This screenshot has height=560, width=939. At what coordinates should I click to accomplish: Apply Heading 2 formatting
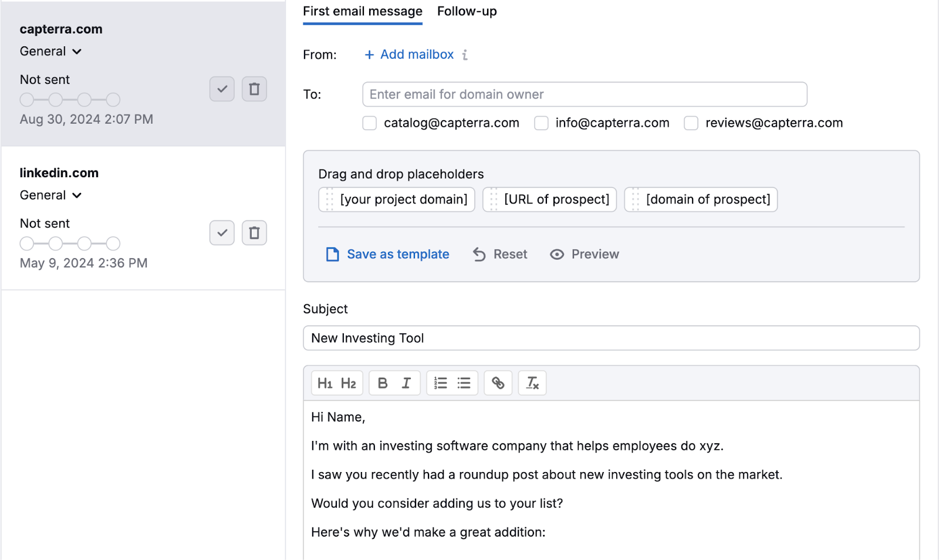pyautogui.click(x=349, y=383)
